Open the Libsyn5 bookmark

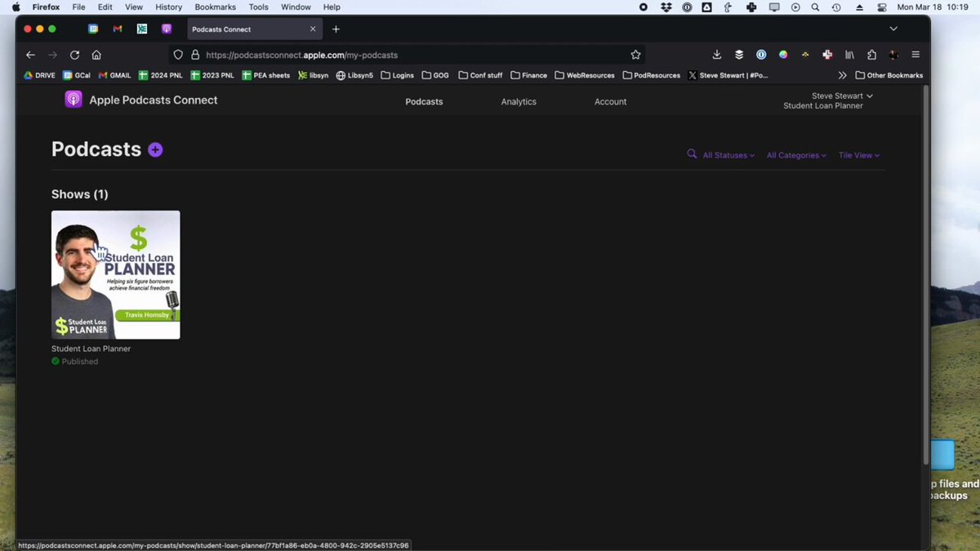354,75
